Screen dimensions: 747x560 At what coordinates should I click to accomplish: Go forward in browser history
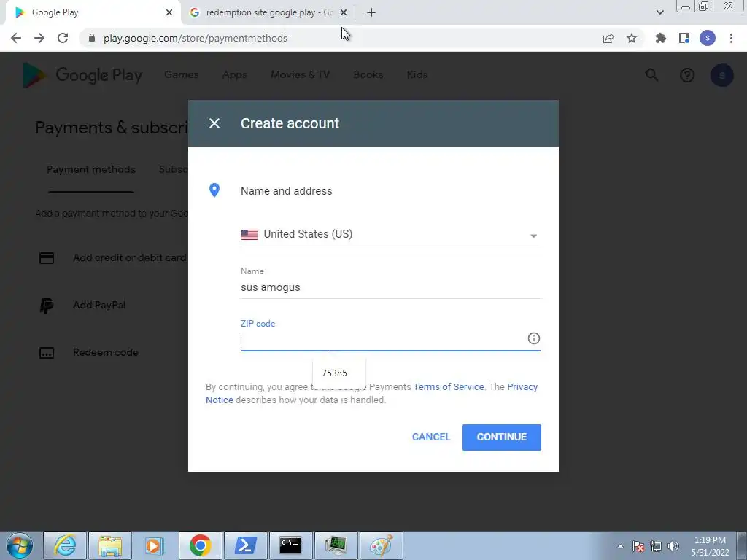pyautogui.click(x=39, y=38)
